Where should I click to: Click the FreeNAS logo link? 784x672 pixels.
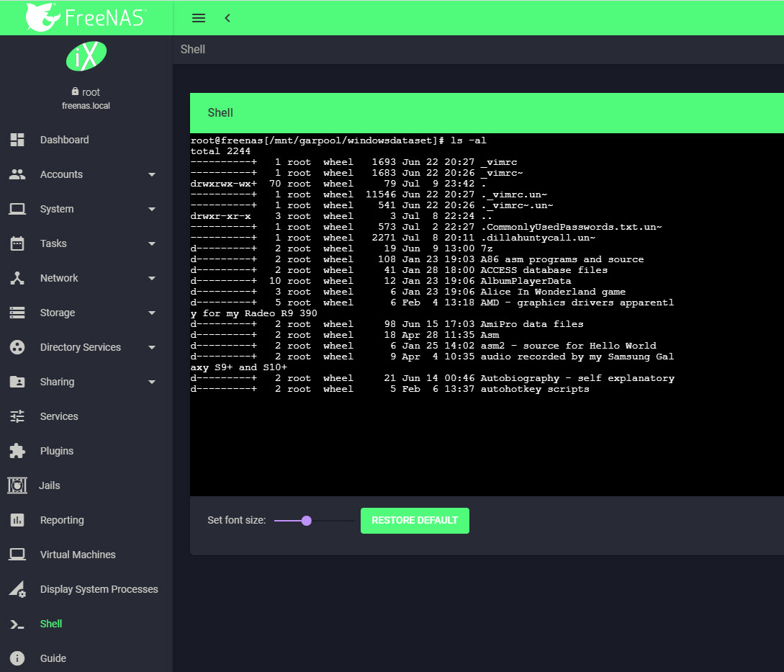[x=85, y=17]
